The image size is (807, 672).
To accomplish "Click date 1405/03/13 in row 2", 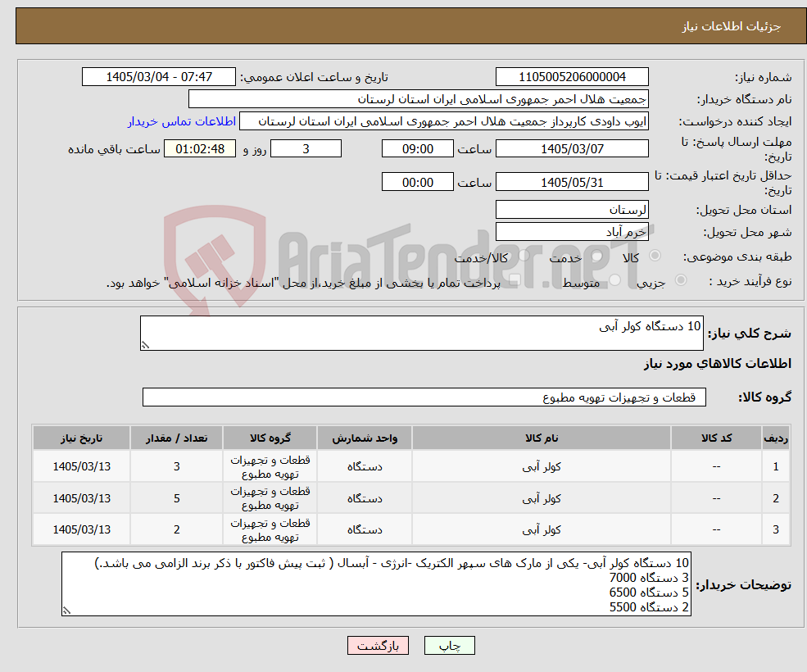I will coord(81,498).
